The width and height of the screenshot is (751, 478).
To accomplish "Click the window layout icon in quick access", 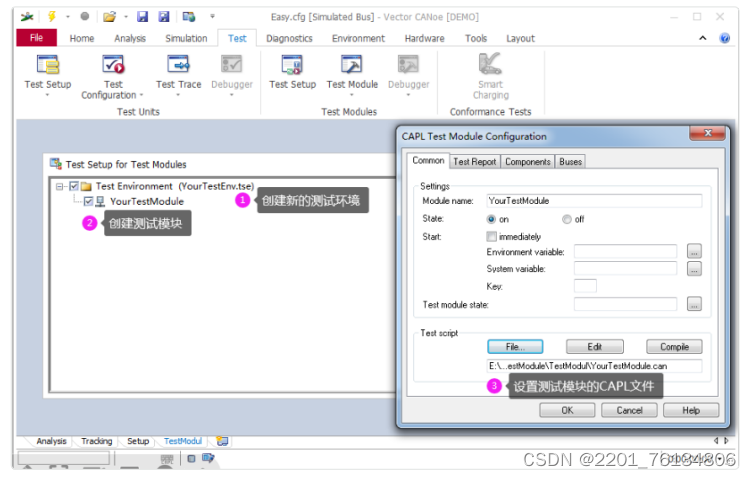I will tap(189, 17).
